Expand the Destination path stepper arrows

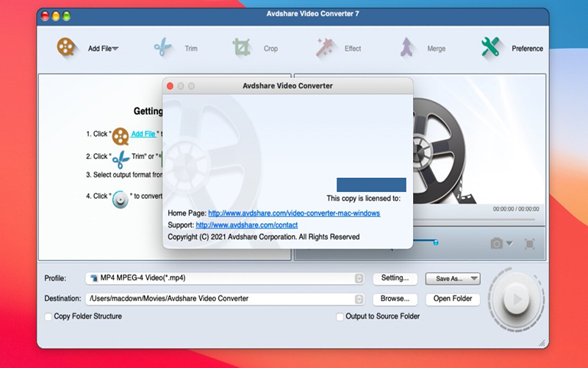tap(359, 299)
